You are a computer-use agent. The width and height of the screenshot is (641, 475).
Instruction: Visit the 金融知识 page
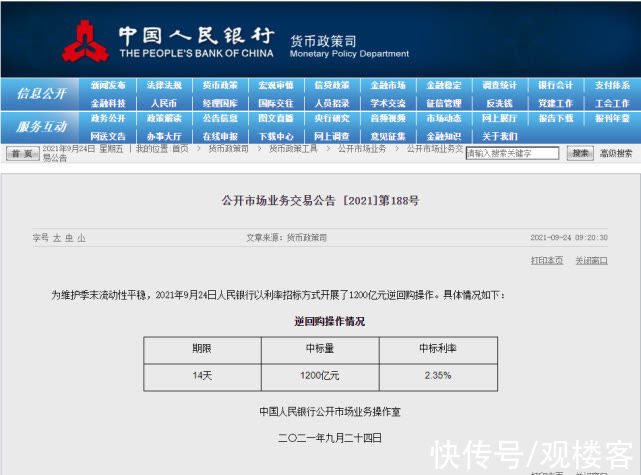pos(444,136)
